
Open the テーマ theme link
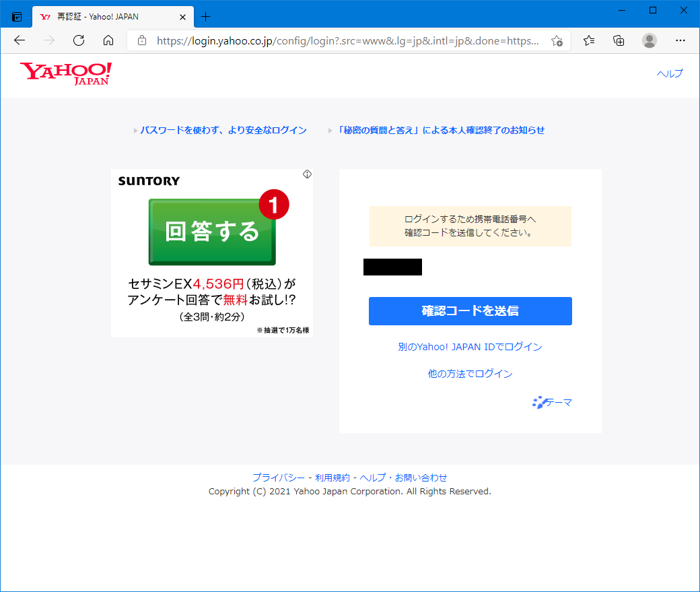click(x=553, y=403)
